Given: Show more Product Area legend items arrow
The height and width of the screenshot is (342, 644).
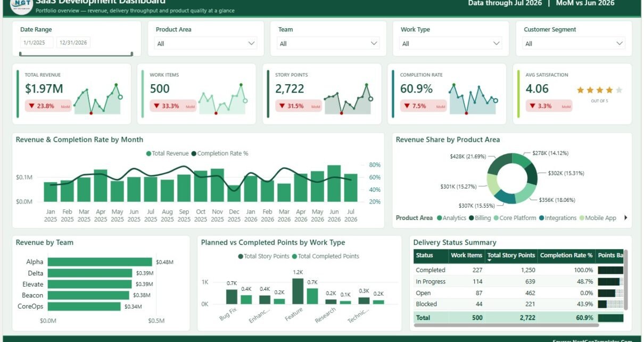Looking at the screenshot, I should (626, 218).
